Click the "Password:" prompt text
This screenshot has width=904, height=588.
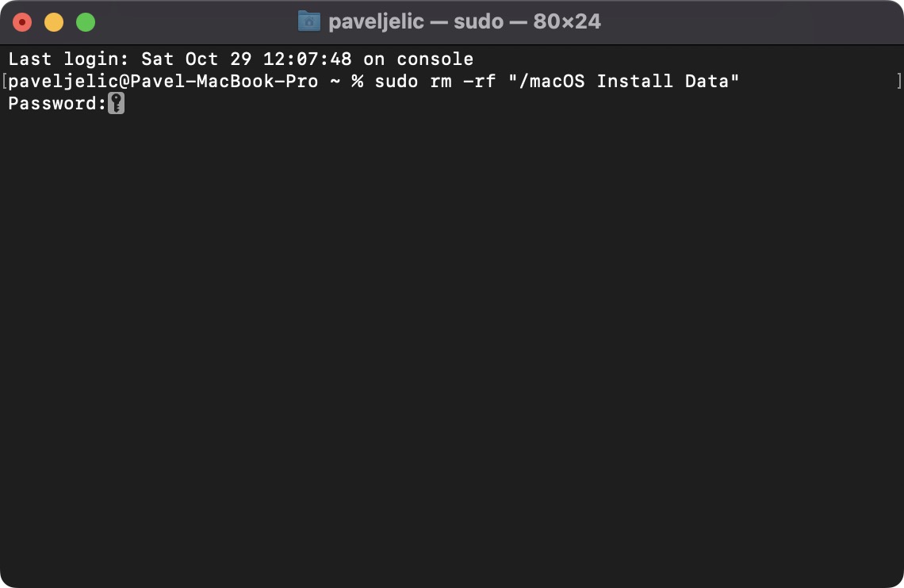(x=57, y=104)
